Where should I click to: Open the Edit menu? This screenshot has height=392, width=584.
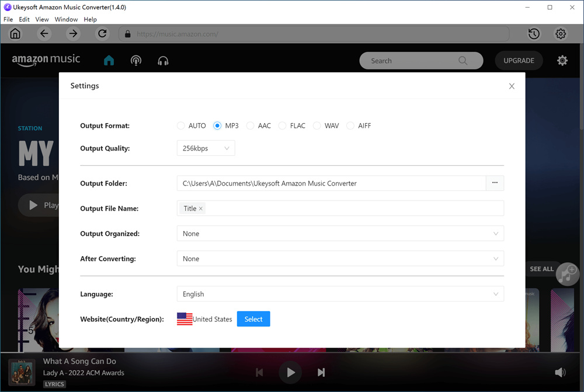(24, 19)
